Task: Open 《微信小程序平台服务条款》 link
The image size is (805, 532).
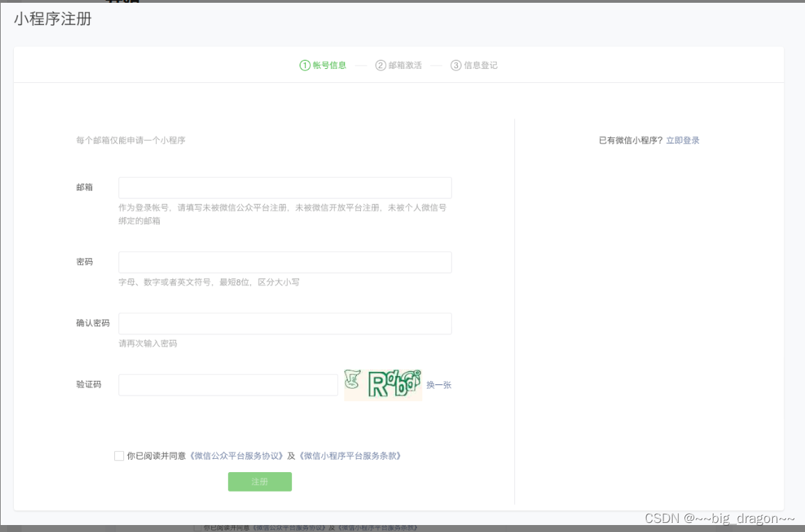Action: 350,455
